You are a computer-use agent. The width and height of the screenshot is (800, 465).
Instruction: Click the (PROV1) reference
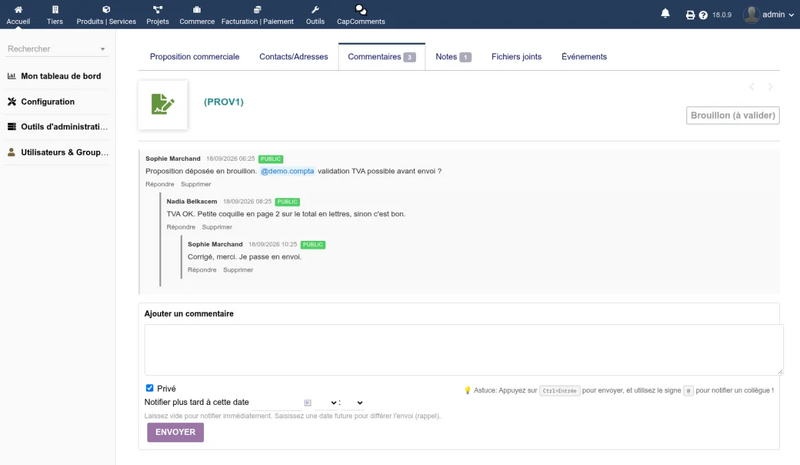pyautogui.click(x=223, y=102)
